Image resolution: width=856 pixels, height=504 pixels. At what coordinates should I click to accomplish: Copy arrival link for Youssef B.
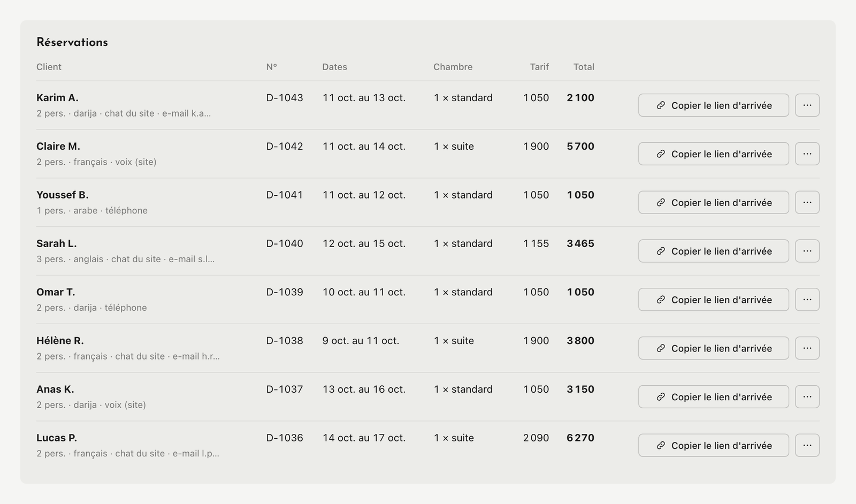[714, 202]
